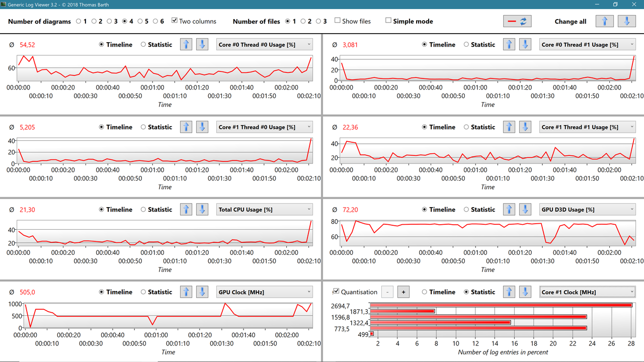
Task: Select Timeline for Core #1 Clock diagram
Action: pos(425,292)
